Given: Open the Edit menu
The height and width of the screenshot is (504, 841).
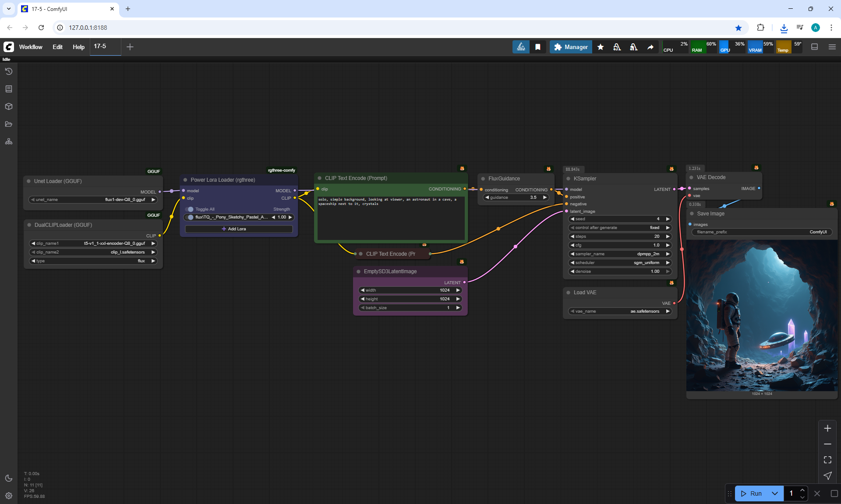Looking at the screenshot, I should tap(57, 47).
